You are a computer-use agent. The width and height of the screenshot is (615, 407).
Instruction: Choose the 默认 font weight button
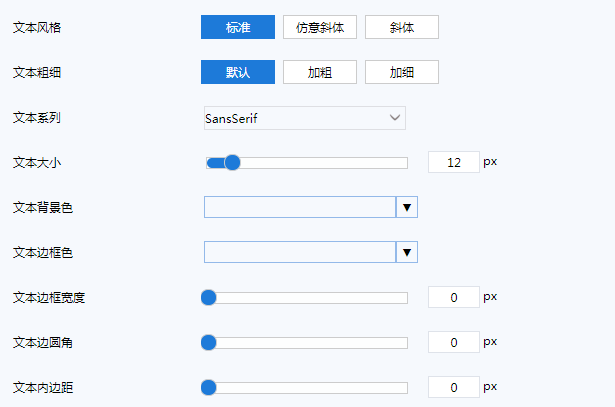click(x=237, y=72)
